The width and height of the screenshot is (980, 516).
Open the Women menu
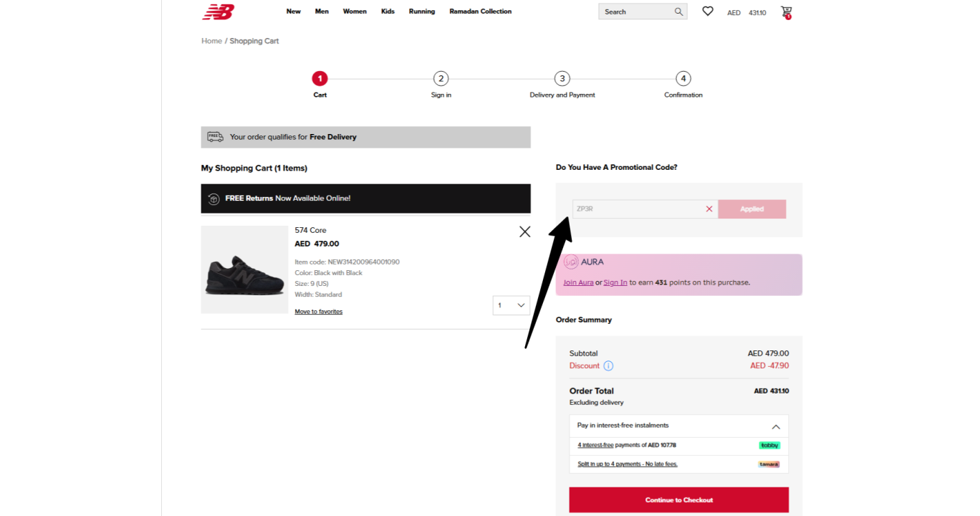point(355,11)
